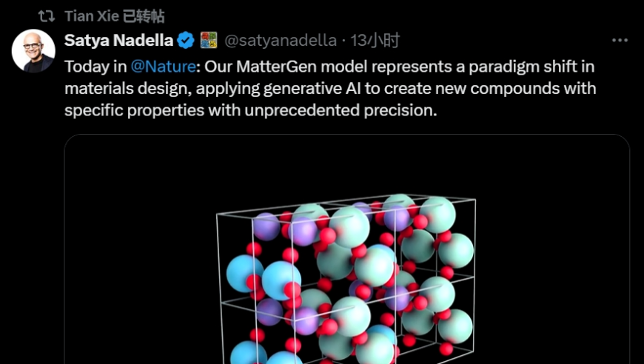Open Satya Nadella's profile picture avatar
Screen dimensions: 644x364
point(33,51)
